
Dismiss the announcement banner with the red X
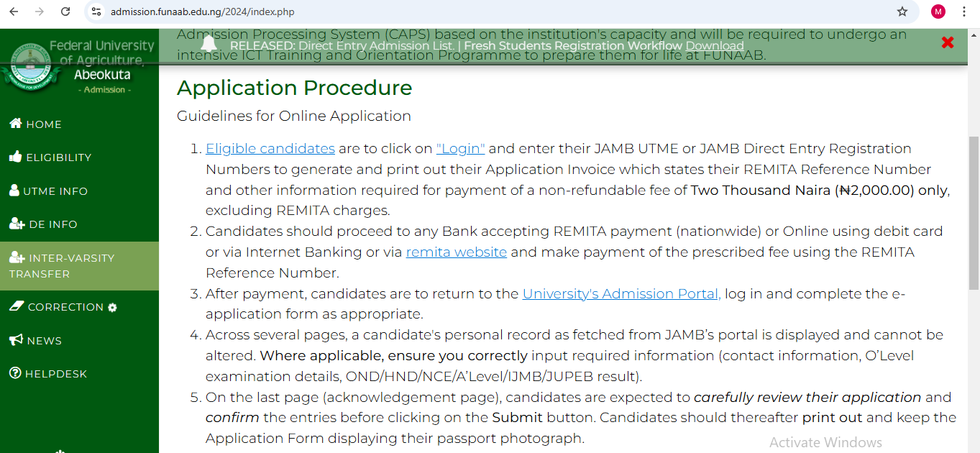click(948, 42)
